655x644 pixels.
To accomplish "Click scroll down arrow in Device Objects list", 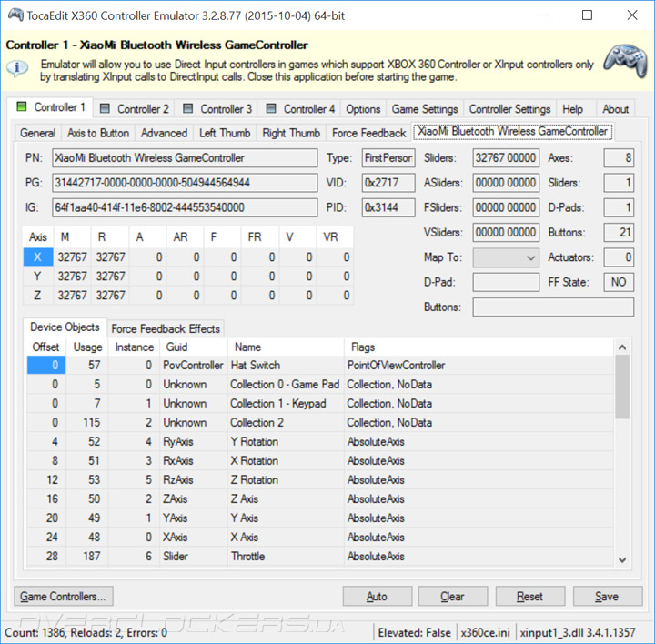I will tap(622, 559).
